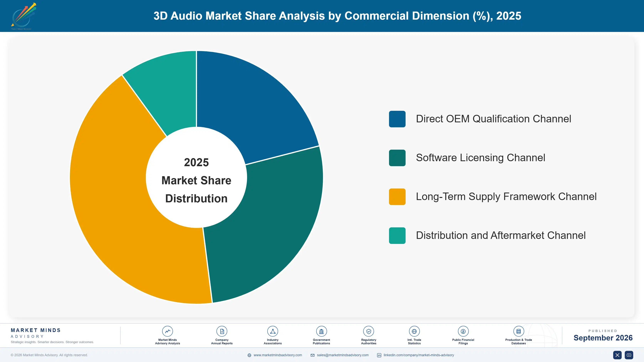Open www.marketmindsadvisory.com link
This screenshot has width=644, height=362.
coord(278,355)
